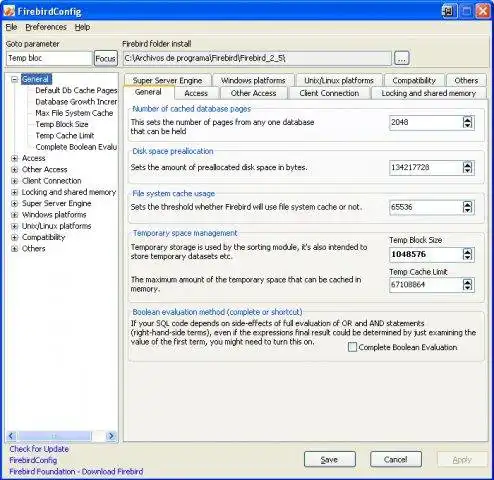Expand Locking and shared memory tree node
The image size is (494, 480).
tap(14, 192)
